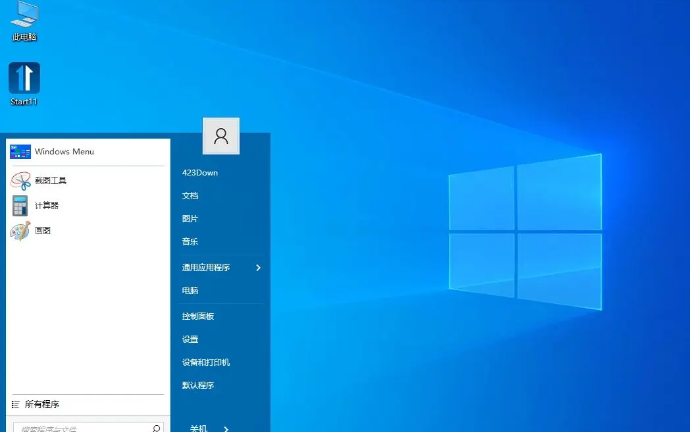
Task: Click the 截图工具 text label
Action: pyautogui.click(x=51, y=180)
